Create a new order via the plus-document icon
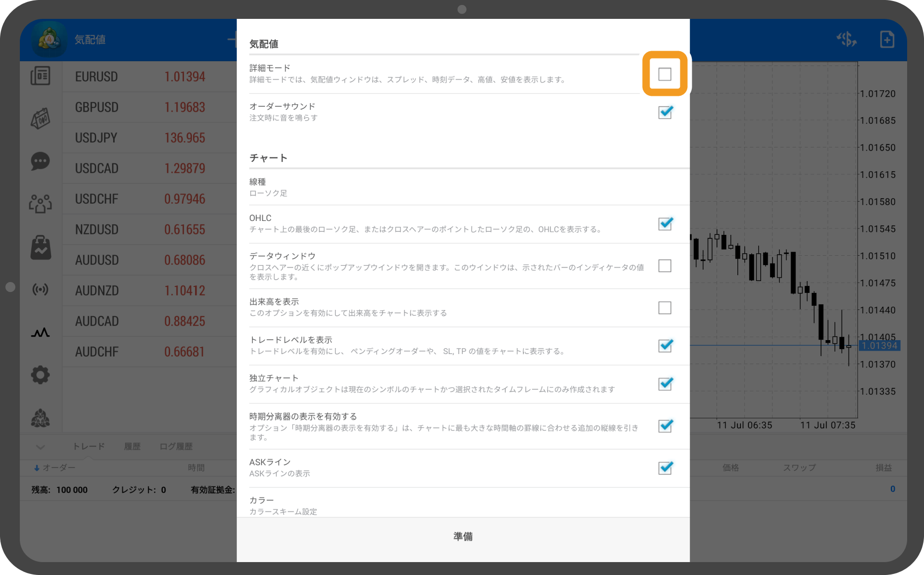The width and height of the screenshot is (924, 575). [887, 39]
